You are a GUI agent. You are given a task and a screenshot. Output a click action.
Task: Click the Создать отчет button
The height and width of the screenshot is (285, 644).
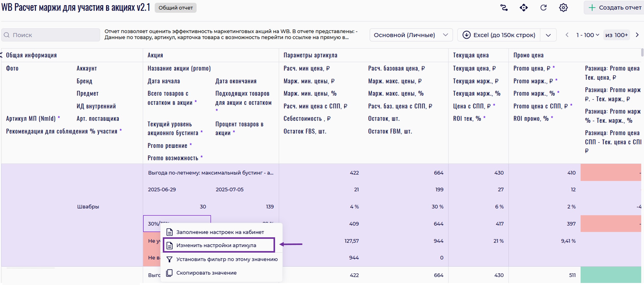(615, 8)
